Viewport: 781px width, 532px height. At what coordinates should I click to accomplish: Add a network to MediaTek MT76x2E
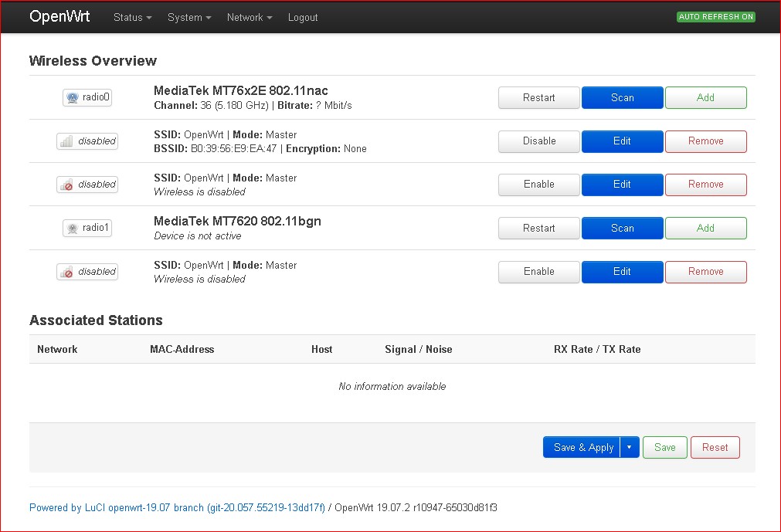tap(705, 98)
